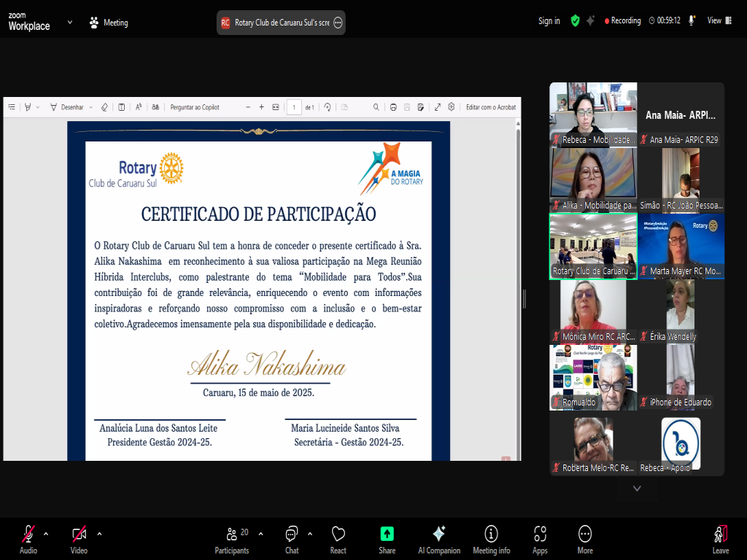This screenshot has width=747, height=560.
Task: Open the View layout menu
Action: [x=714, y=21]
